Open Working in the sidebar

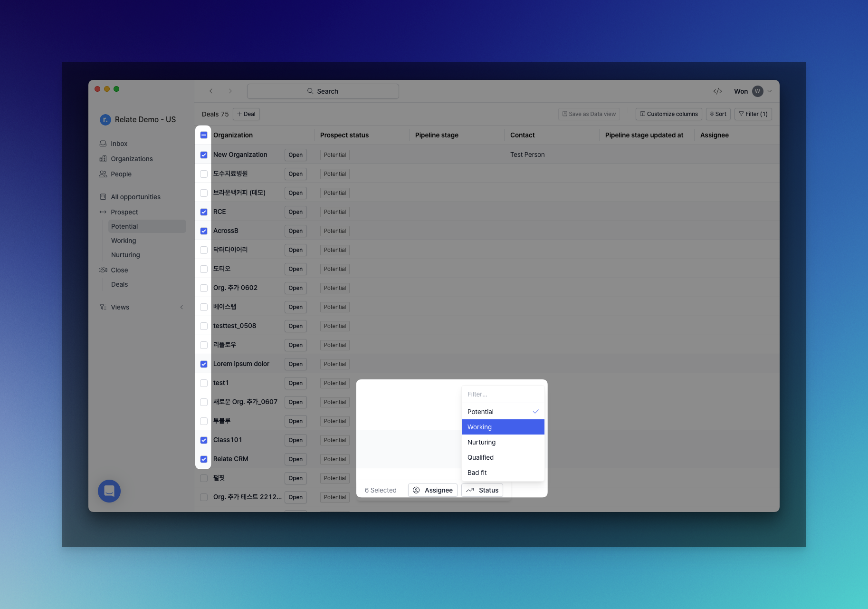pos(124,241)
